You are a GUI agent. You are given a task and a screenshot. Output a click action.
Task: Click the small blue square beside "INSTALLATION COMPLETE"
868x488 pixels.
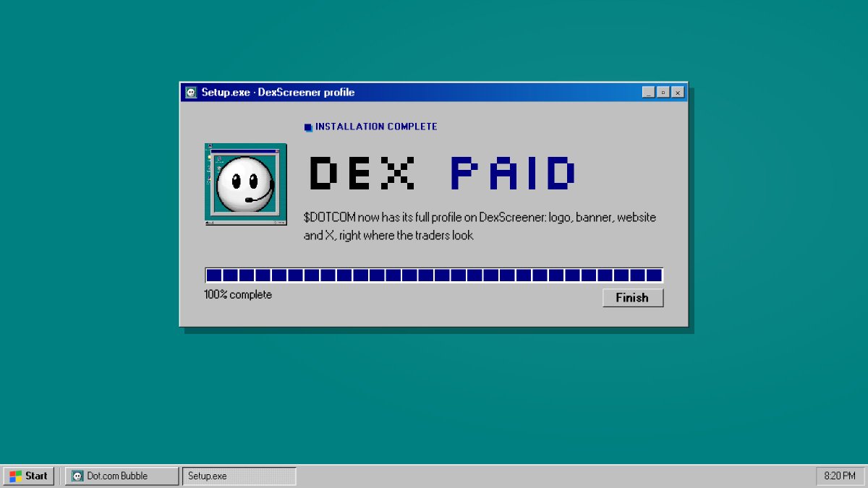tap(308, 127)
